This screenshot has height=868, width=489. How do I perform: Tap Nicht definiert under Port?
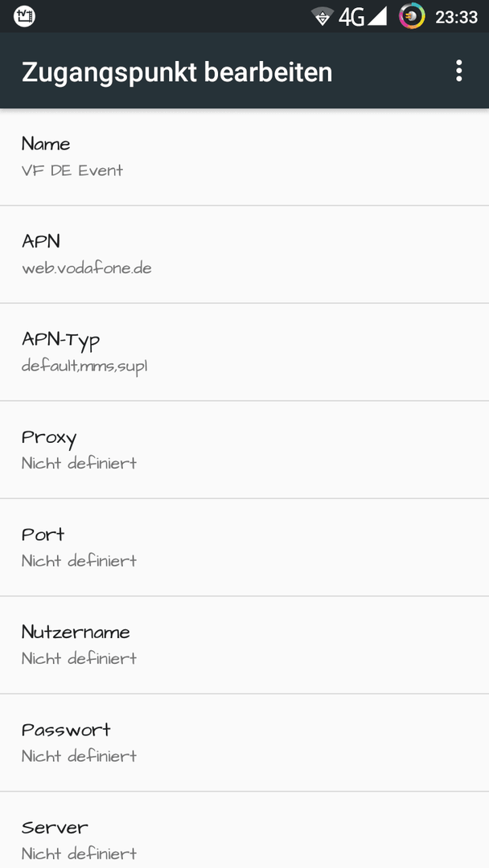point(79,560)
